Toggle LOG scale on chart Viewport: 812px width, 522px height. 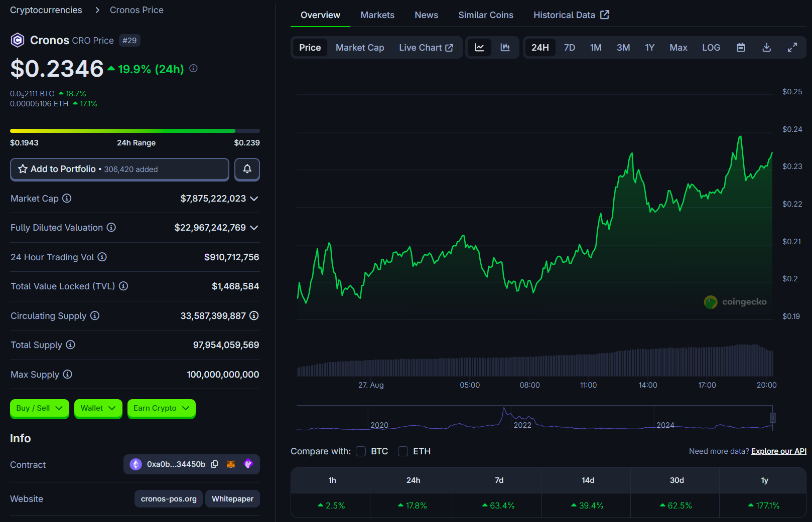pyautogui.click(x=711, y=48)
